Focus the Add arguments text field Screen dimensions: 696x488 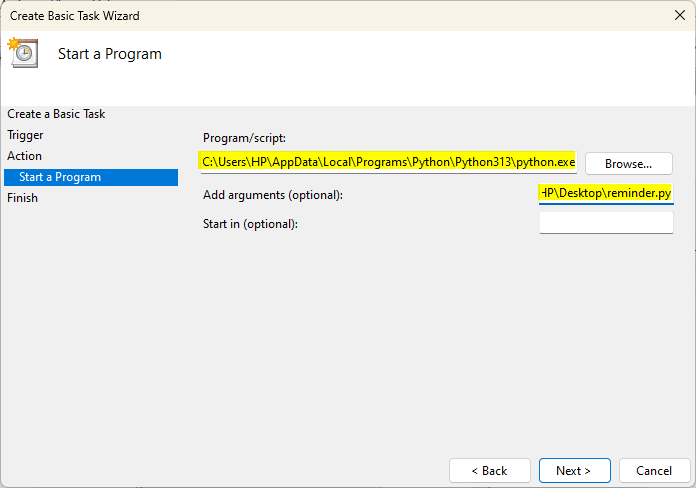[606, 193]
